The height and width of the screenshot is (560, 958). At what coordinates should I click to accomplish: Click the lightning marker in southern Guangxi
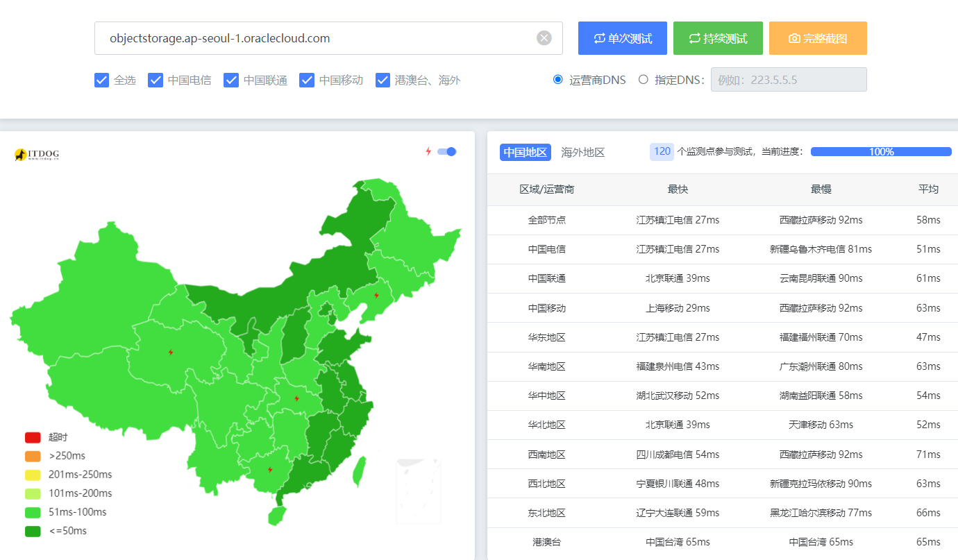(x=270, y=470)
